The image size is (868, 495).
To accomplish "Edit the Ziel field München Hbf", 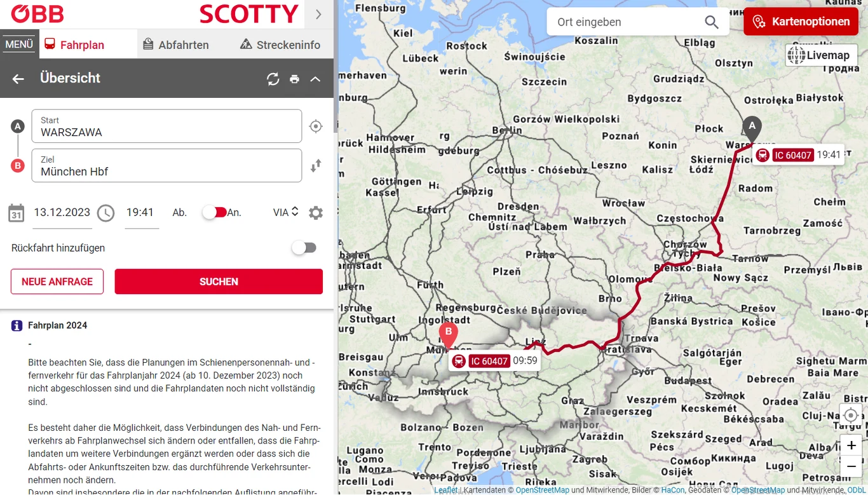I will [166, 165].
